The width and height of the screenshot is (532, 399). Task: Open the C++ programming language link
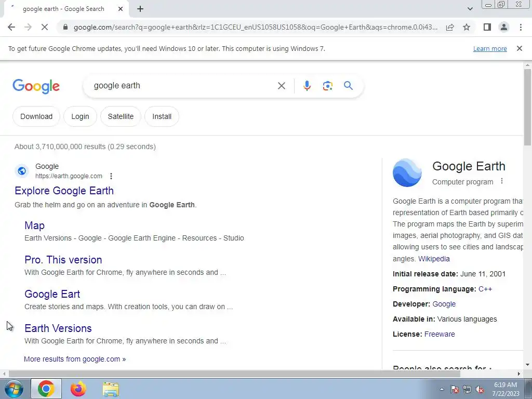[x=485, y=289]
